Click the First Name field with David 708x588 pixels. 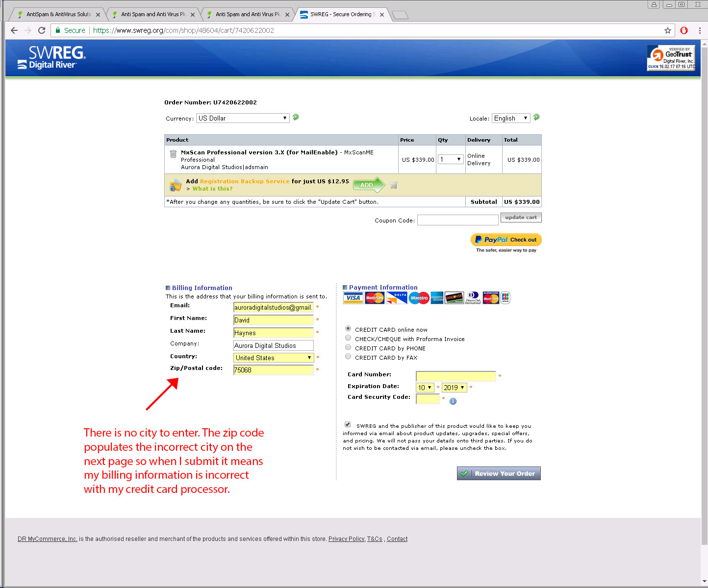(x=274, y=320)
